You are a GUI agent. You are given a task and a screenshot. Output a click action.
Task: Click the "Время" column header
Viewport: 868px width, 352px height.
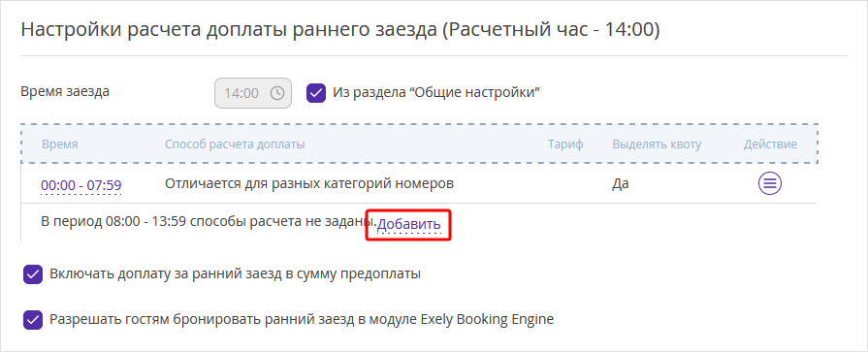click(x=60, y=144)
